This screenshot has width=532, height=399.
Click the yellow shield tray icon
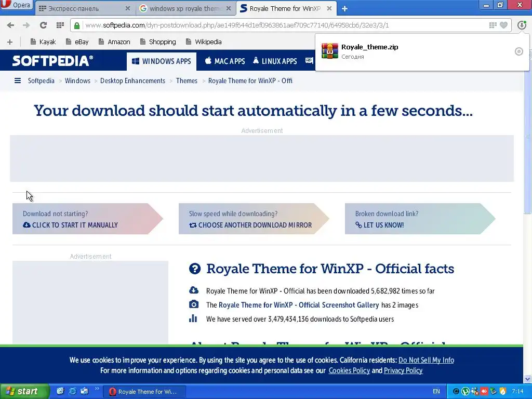point(503,392)
